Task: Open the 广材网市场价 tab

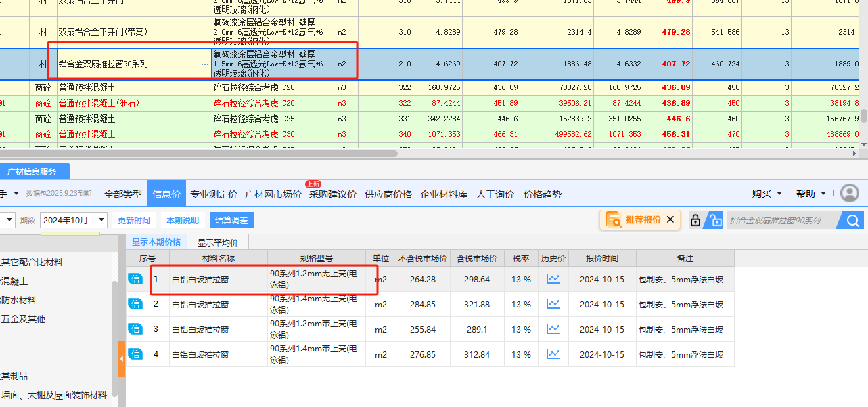Action: coord(273,194)
